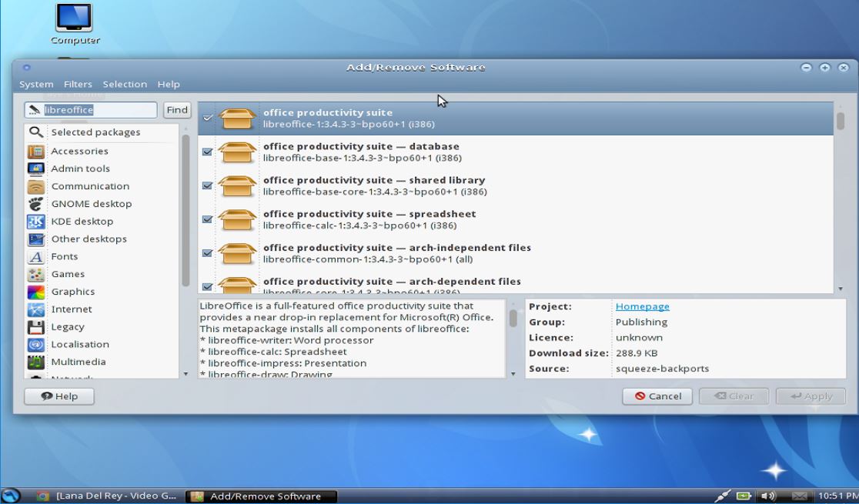Click the category list scroll-down arrow

pos(186,374)
